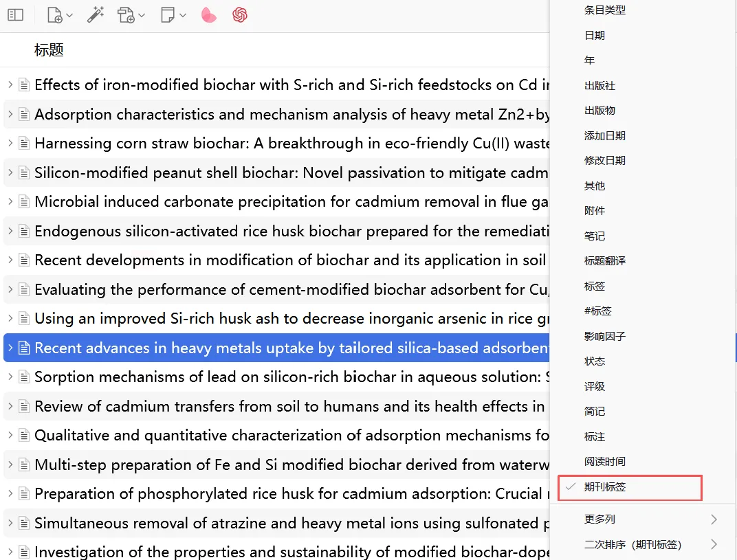Choose 状态 in the column menu
Viewport: 737px width, 560px height.
[x=594, y=361]
